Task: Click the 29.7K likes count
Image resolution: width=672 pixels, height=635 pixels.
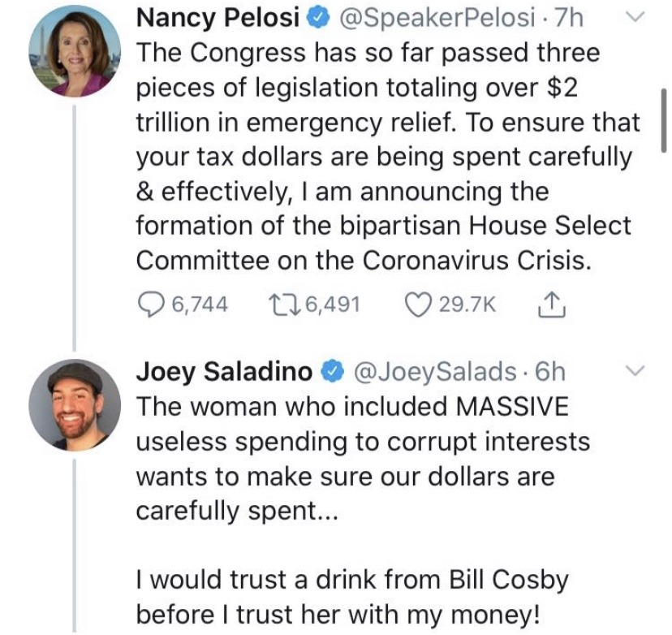Action: 465,304
